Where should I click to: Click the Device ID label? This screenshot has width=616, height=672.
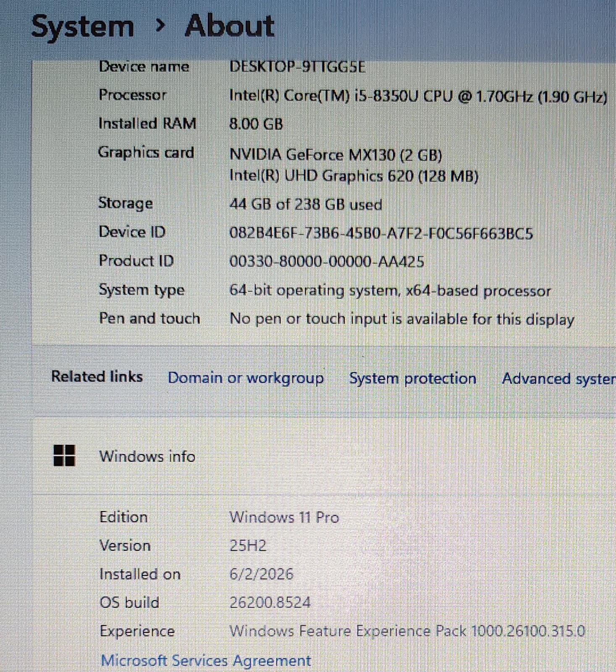pyautogui.click(x=132, y=232)
